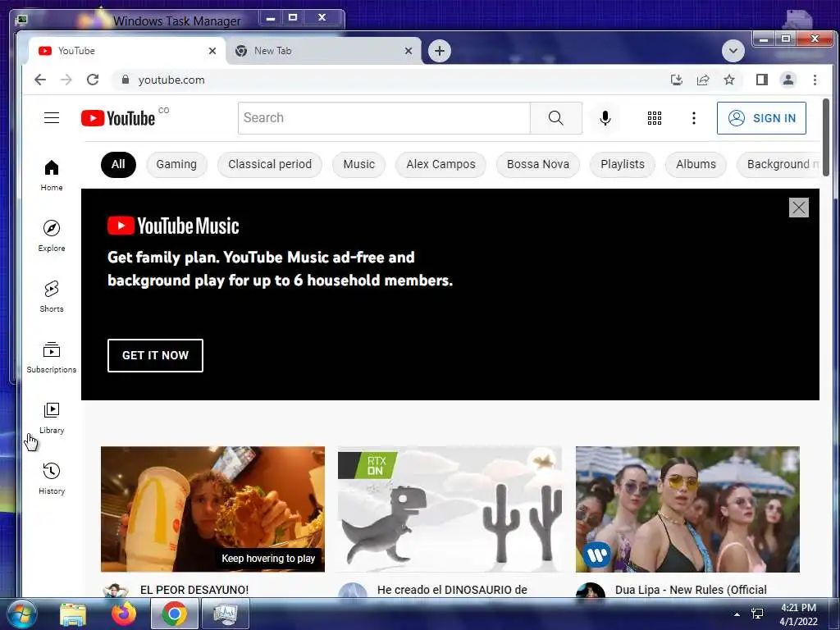Click the page vertical scrollbar
This screenshot has width=840, height=630.
click(825, 137)
